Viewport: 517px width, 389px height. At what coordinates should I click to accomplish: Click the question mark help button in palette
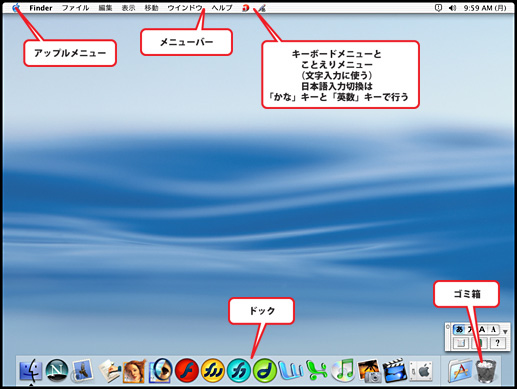(498, 343)
